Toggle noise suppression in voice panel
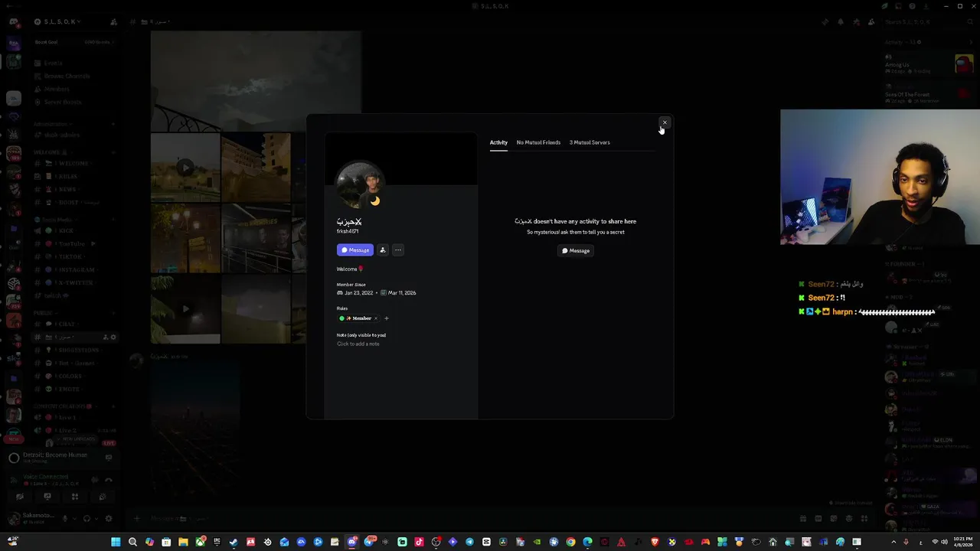Viewport: 980px width, 551px height. tap(94, 480)
